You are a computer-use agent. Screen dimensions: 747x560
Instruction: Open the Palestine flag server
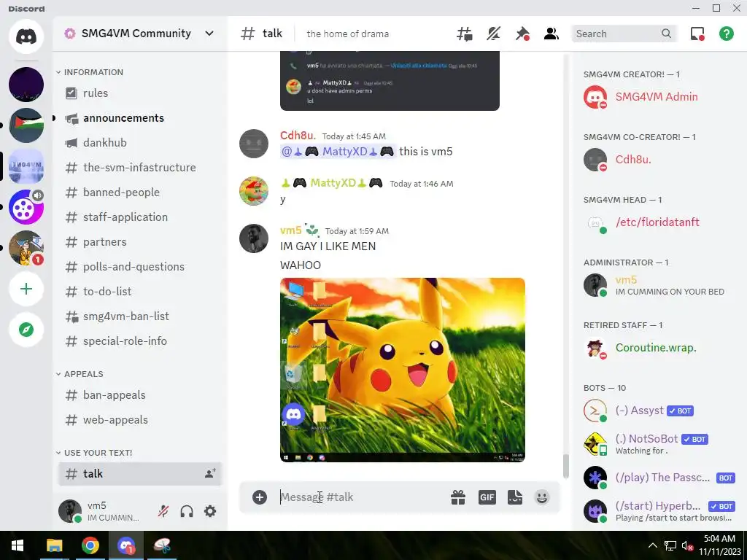[x=26, y=125]
